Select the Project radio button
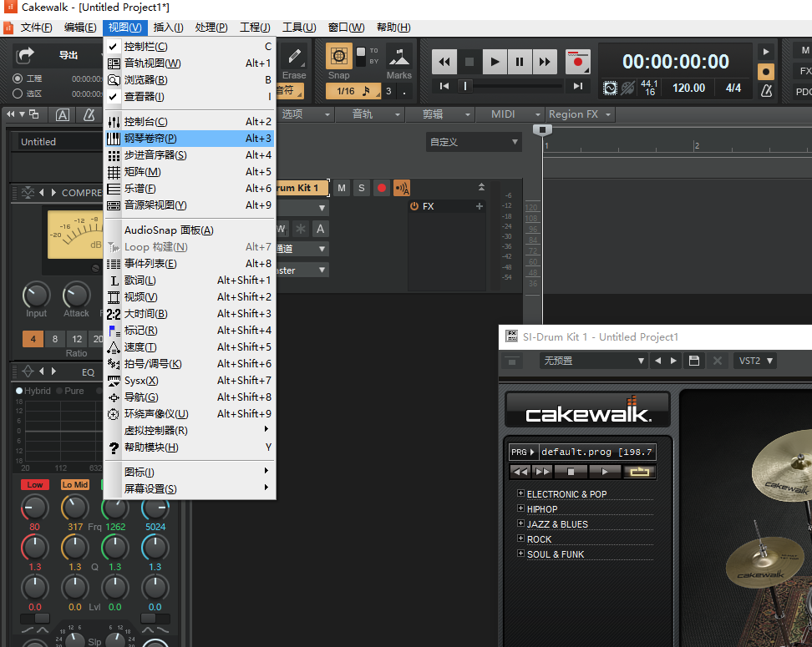 pos(18,78)
